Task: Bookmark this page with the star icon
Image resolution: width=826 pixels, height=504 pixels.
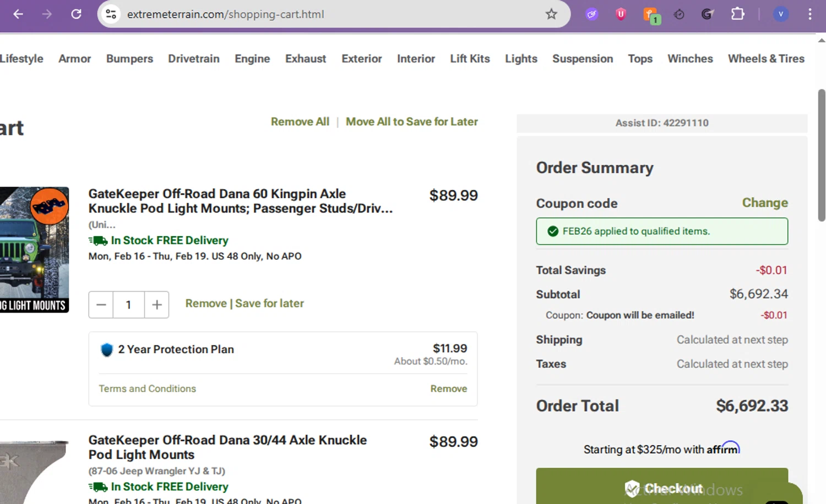Action: pos(551,14)
